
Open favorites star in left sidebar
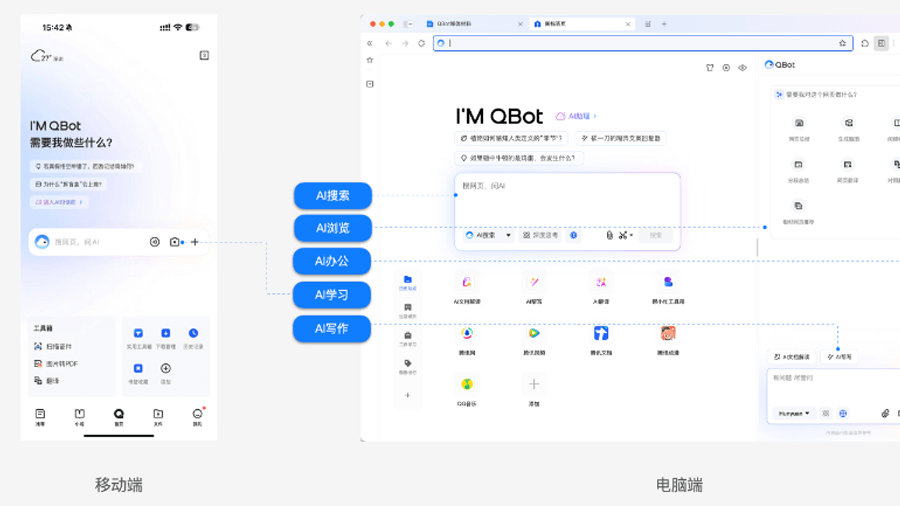click(370, 60)
